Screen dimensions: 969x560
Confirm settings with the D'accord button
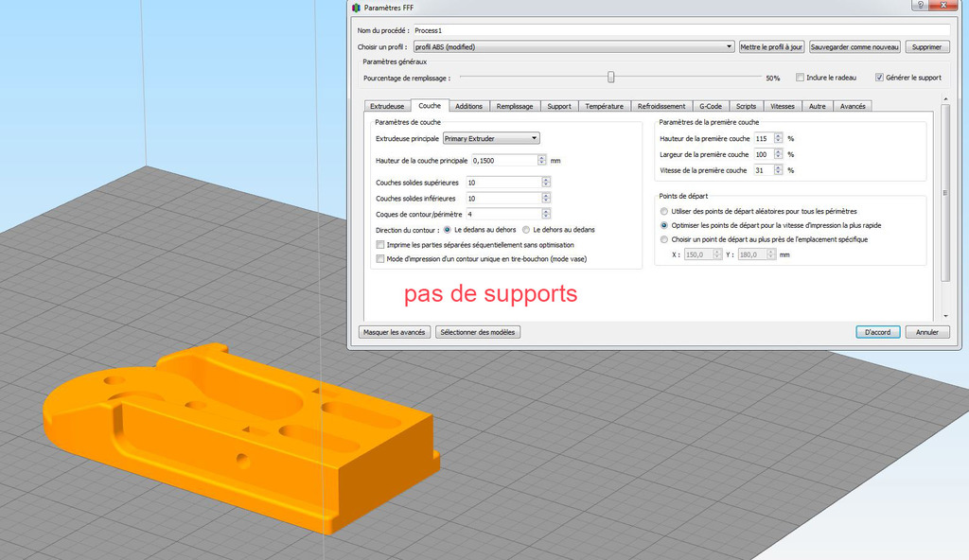tap(877, 332)
